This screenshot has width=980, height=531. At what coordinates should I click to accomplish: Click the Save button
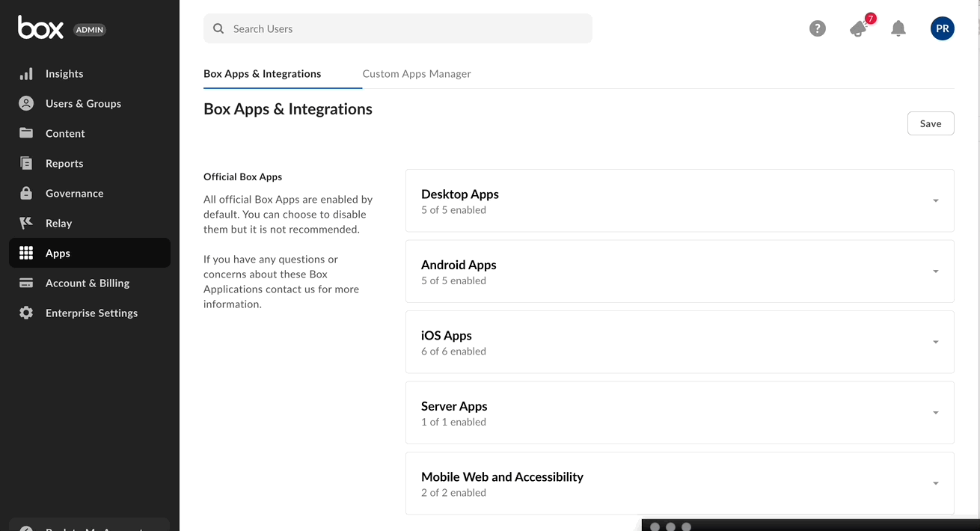[x=931, y=123]
